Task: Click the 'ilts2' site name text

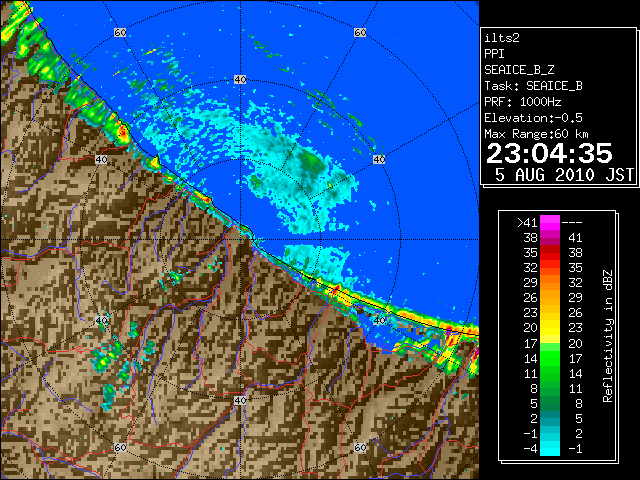Action: pos(502,38)
